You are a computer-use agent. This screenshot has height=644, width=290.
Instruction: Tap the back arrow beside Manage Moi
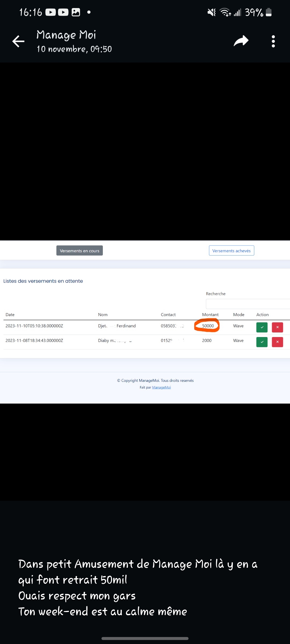coord(18,41)
